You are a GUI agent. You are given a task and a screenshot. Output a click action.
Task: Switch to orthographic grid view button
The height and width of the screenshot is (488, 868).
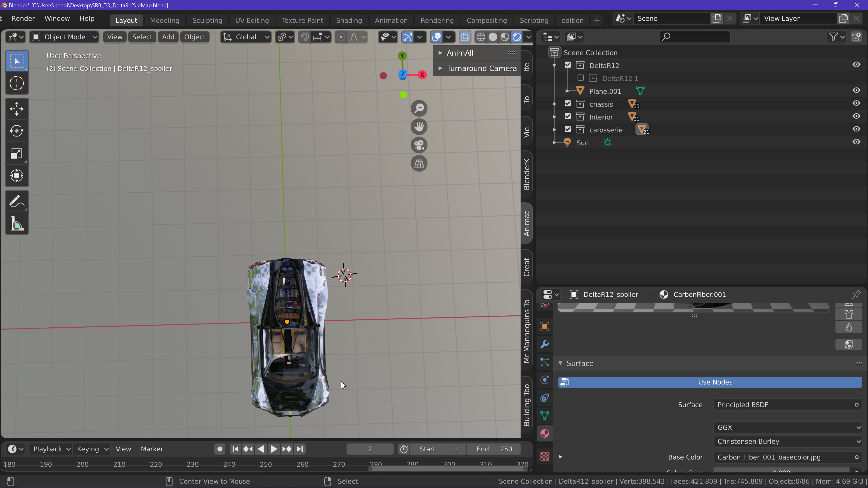coord(419,164)
